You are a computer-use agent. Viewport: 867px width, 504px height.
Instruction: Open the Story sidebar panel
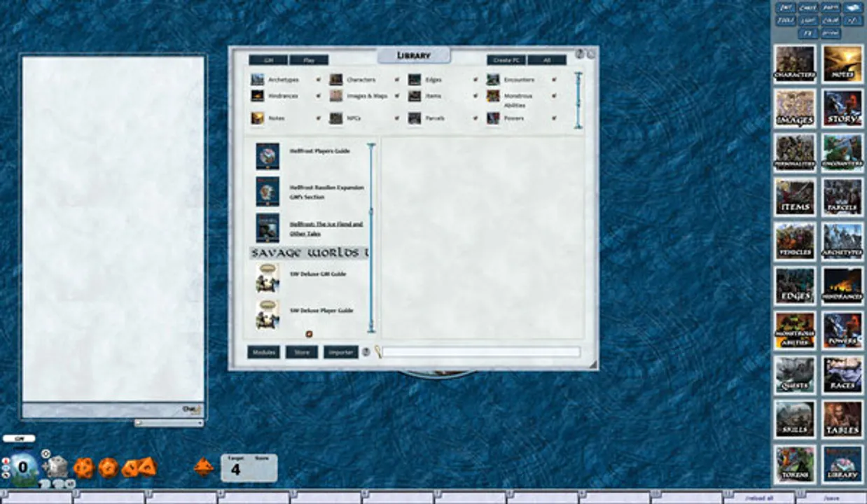click(842, 108)
